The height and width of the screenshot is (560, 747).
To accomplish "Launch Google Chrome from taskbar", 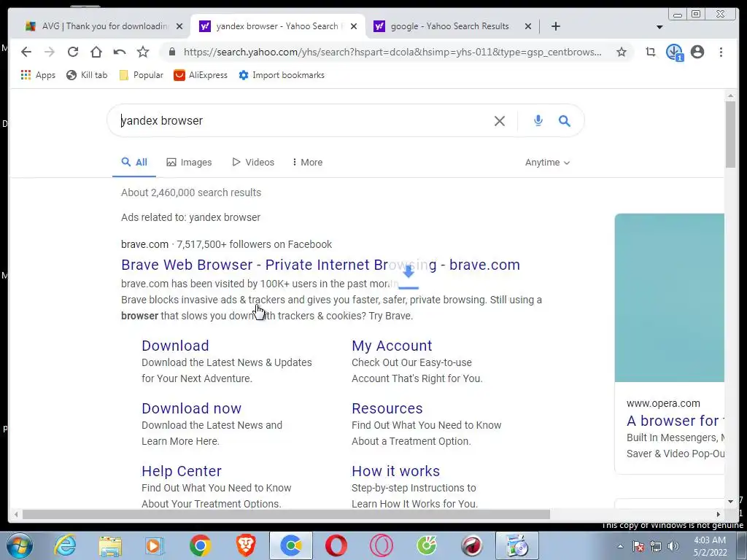I will 200,545.
